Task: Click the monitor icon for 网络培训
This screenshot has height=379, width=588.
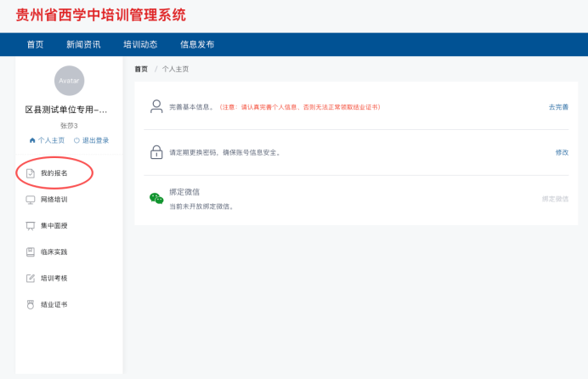Action: (31, 200)
